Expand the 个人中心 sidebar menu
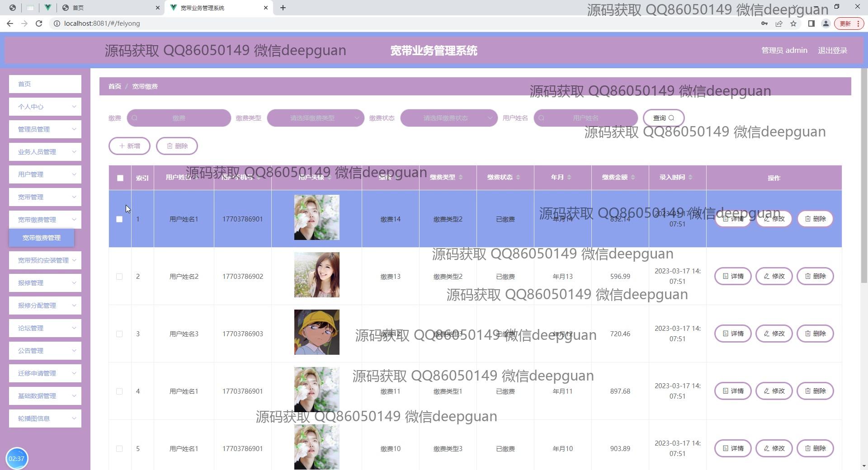868x470 pixels. [45, 107]
